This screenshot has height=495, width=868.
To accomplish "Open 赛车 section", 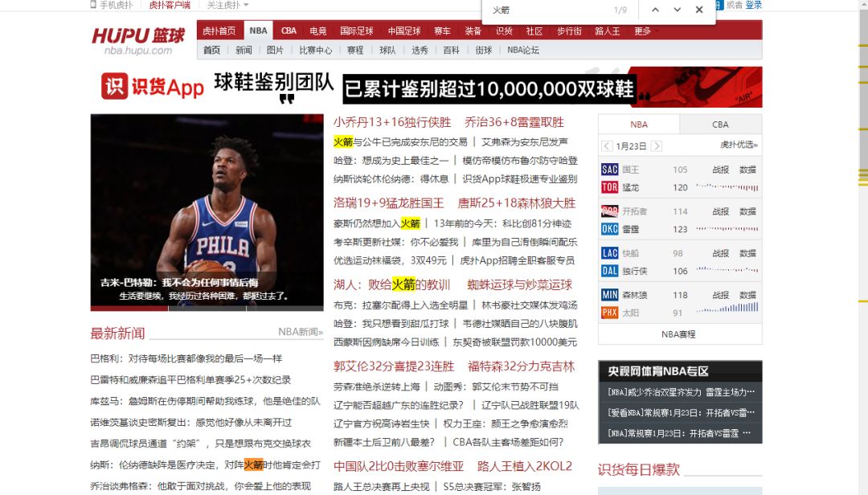I will coord(442,31).
